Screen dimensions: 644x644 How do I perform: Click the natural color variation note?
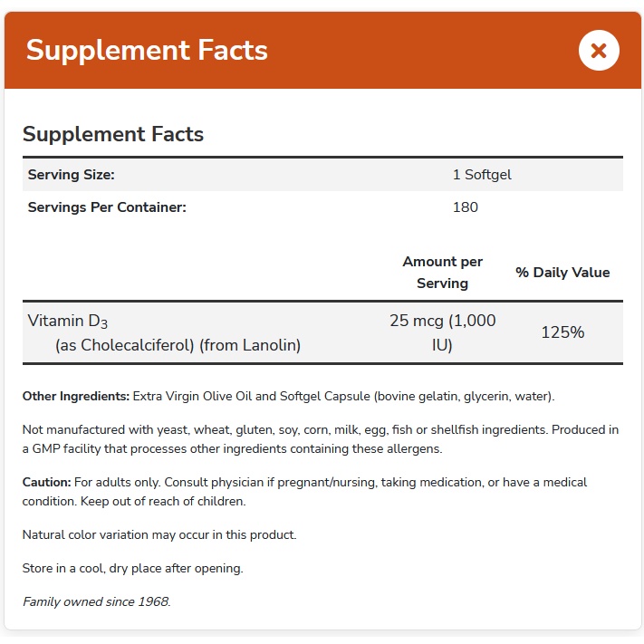click(159, 534)
